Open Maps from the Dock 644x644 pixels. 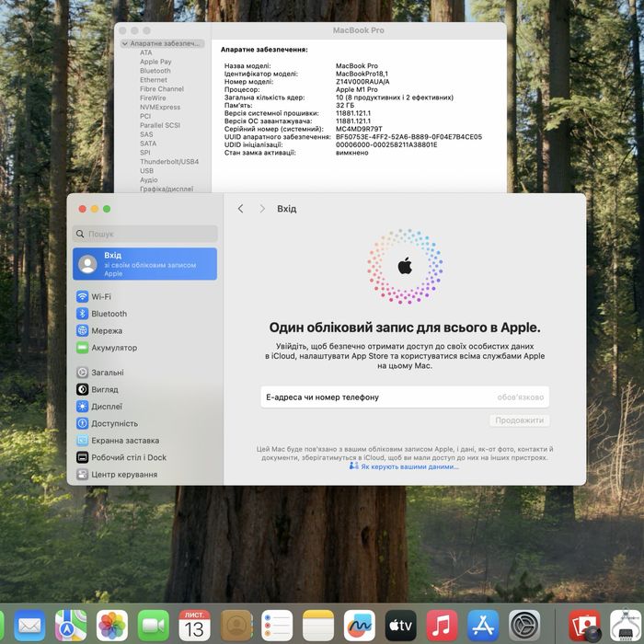click(x=71, y=626)
